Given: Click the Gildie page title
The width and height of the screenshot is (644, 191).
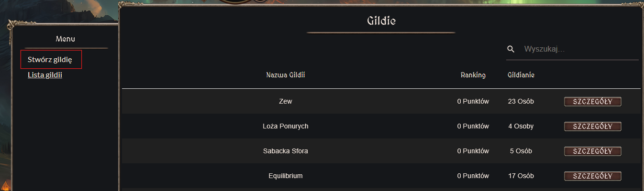Looking at the screenshot, I should coord(381,21).
